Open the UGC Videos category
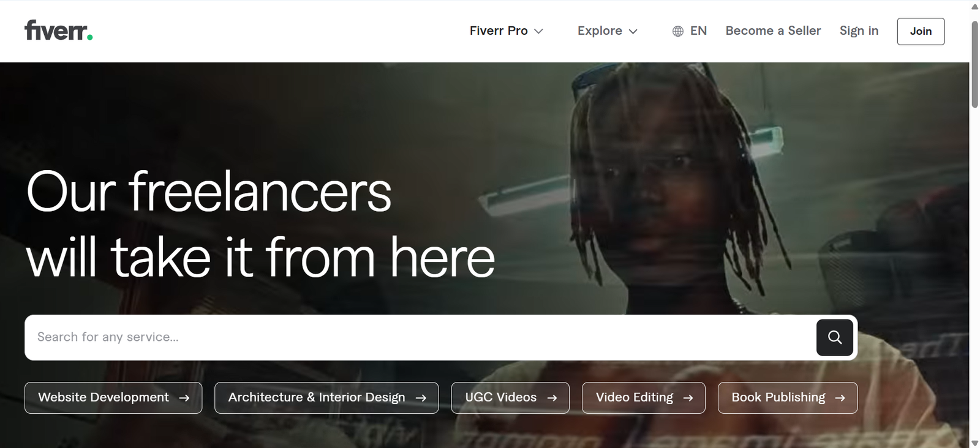Screen dimensions: 980x448 point(510,398)
